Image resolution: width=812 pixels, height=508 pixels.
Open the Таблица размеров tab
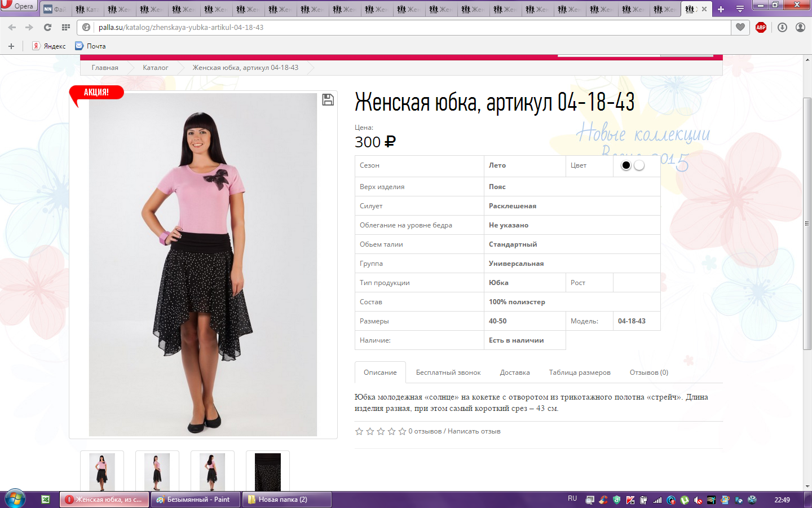(x=580, y=373)
